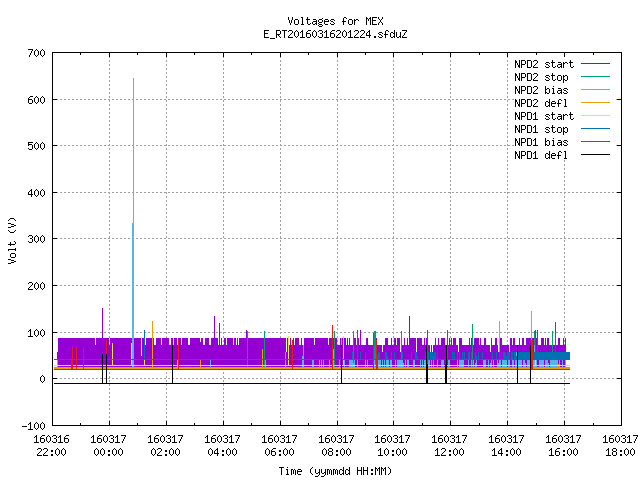Click the 160316 22:00 x-axis tick label
The width and height of the screenshot is (640, 480).
point(51,446)
